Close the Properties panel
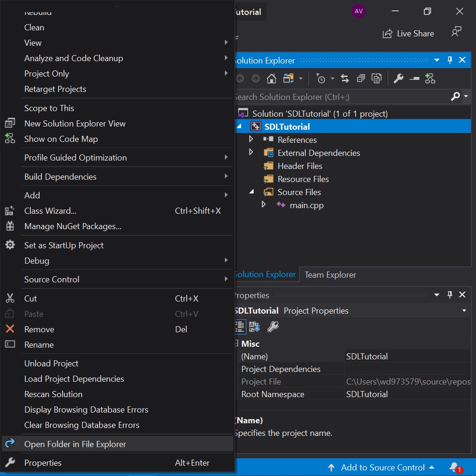The height and width of the screenshot is (476, 476). pyautogui.click(x=462, y=294)
